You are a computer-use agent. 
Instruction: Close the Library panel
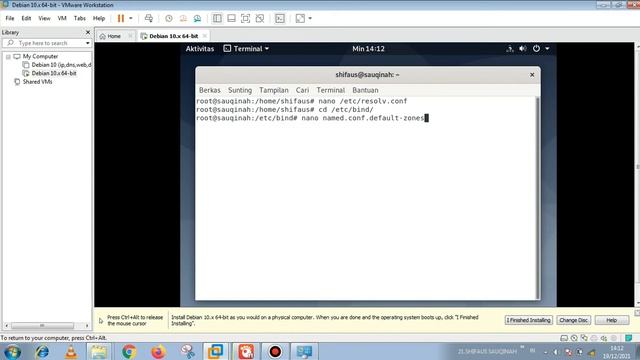click(88, 32)
